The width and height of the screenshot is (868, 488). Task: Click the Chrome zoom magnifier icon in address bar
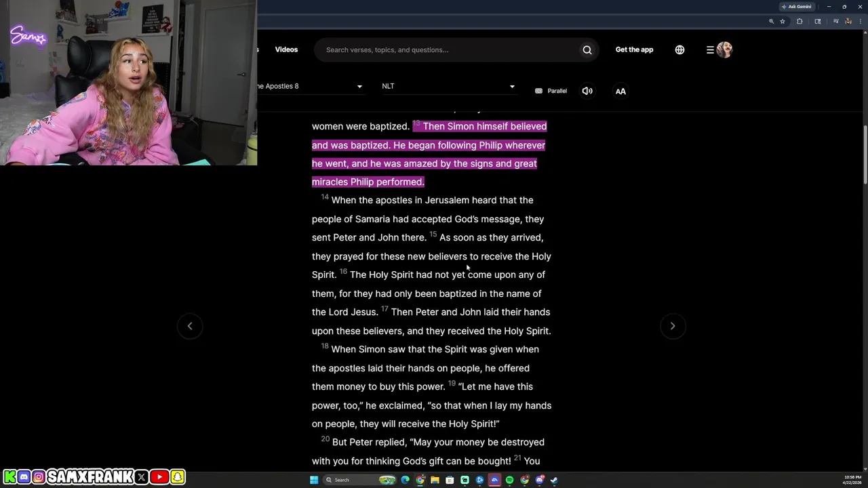click(772, 22)
